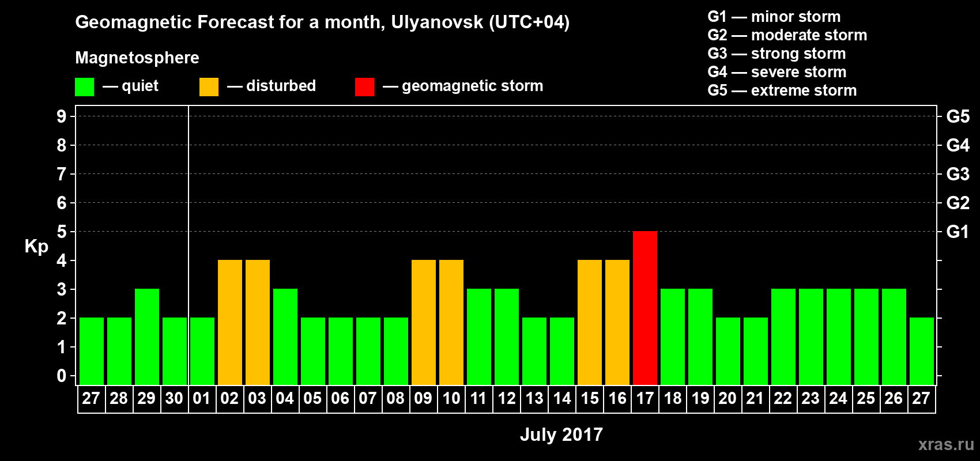This screenshot has height=461, width=980.
Task: Click the red storm bar for day 17
Action: 645,308
